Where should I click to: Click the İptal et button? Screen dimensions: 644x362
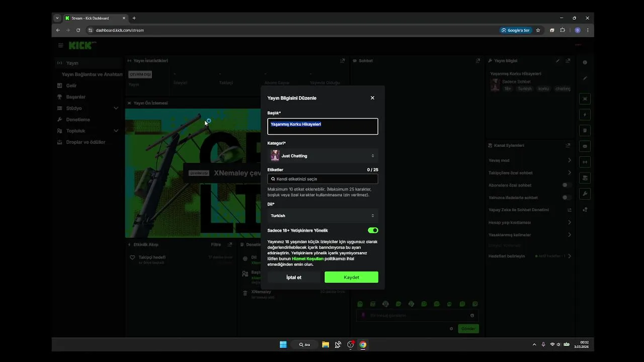coord(294,278)
